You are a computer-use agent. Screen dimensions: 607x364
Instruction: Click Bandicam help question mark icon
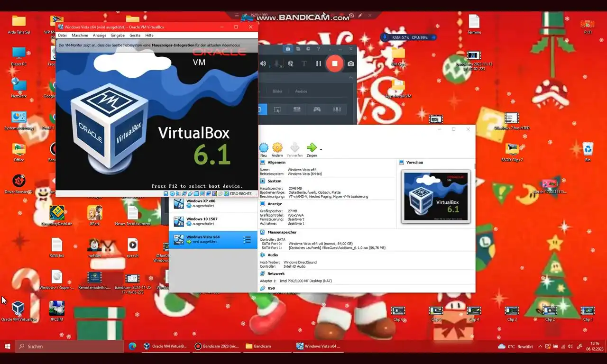pos(318,49)
